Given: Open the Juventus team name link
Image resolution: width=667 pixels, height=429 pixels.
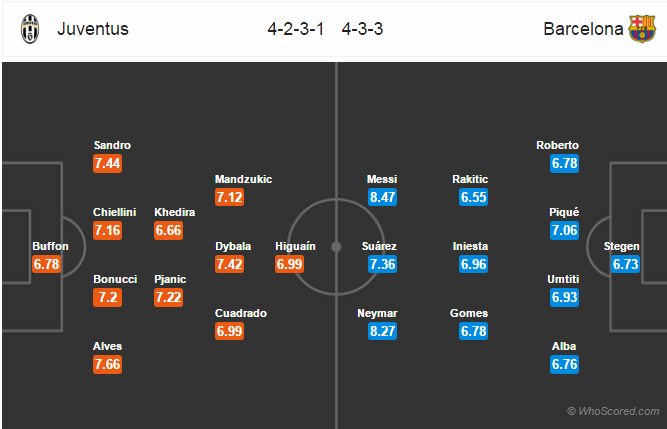Looking at the screenshot, I should pyautogui.click(x=93, y=29).
